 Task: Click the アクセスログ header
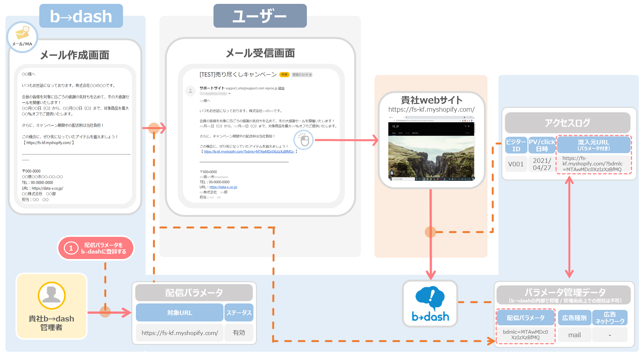567,123
